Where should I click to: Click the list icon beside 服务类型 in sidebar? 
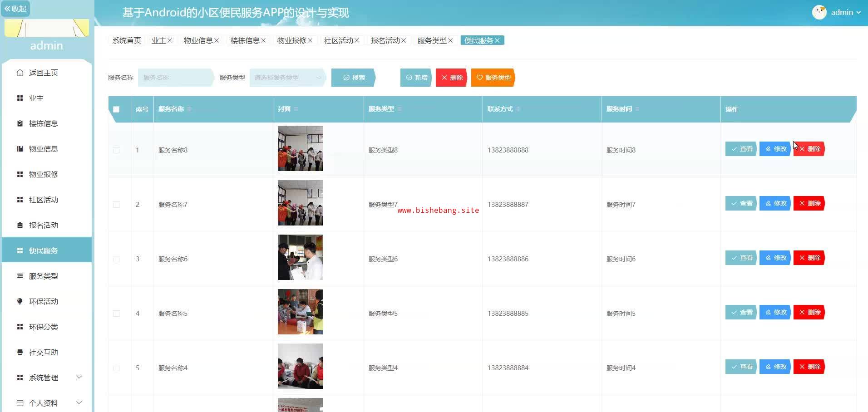click(20, 276)
